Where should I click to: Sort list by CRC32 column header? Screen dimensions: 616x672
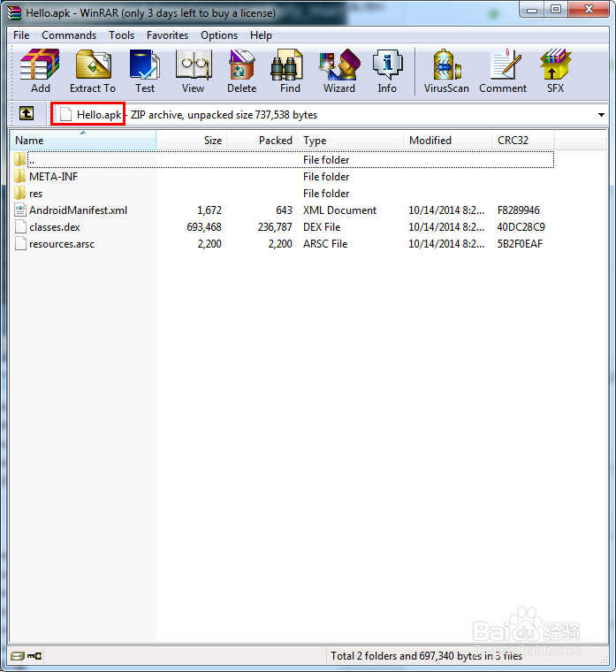click(522, 140)
